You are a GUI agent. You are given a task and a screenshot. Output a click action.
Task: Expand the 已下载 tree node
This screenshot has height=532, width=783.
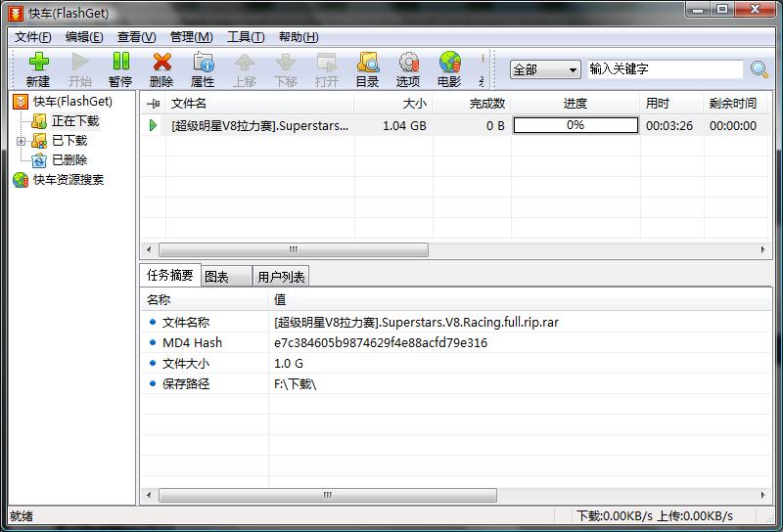pos(21,141)
